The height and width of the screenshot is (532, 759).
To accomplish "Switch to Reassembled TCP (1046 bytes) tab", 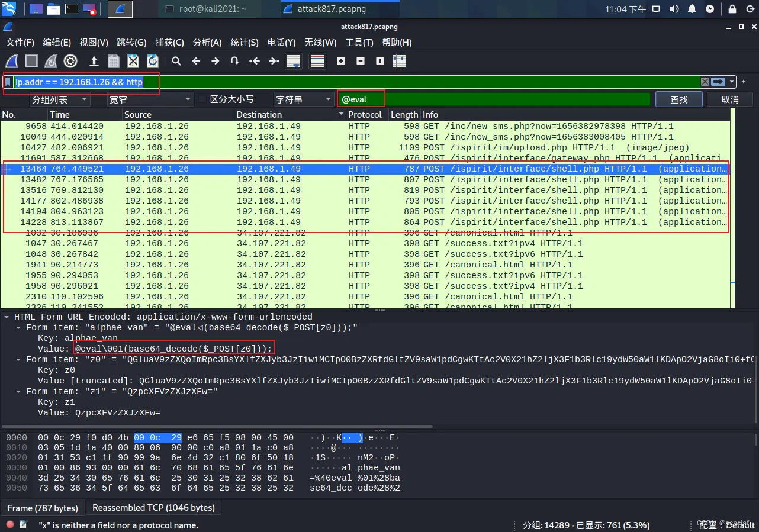I will 153,508.
